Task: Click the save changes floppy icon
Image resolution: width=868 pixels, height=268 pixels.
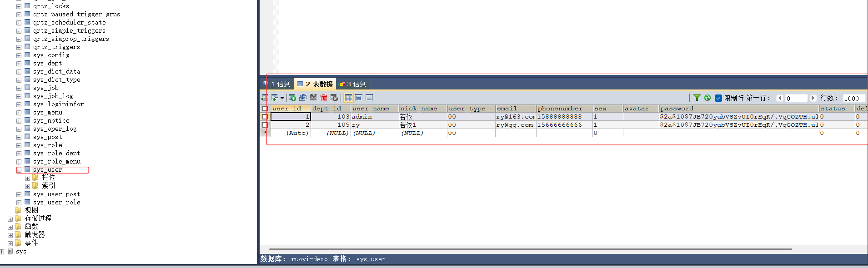Action: (x=313, y=98)
